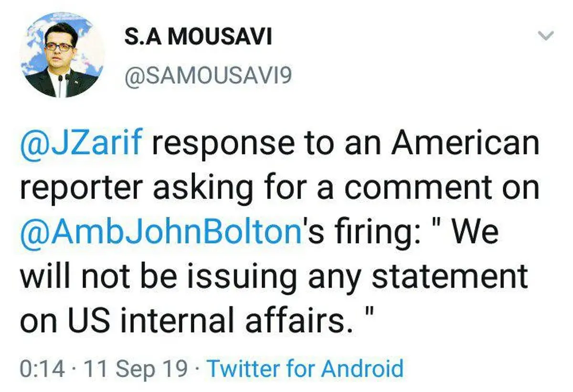The height and width of the screenshot is (392, 573).
Task: Open the tweet options chevron menu
Action: click(x=545, y=35)
